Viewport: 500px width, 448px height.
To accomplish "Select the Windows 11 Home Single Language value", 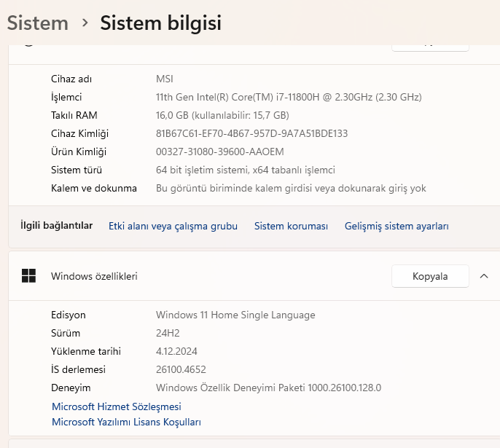I will pyautogui.click(x=235, y=315).
